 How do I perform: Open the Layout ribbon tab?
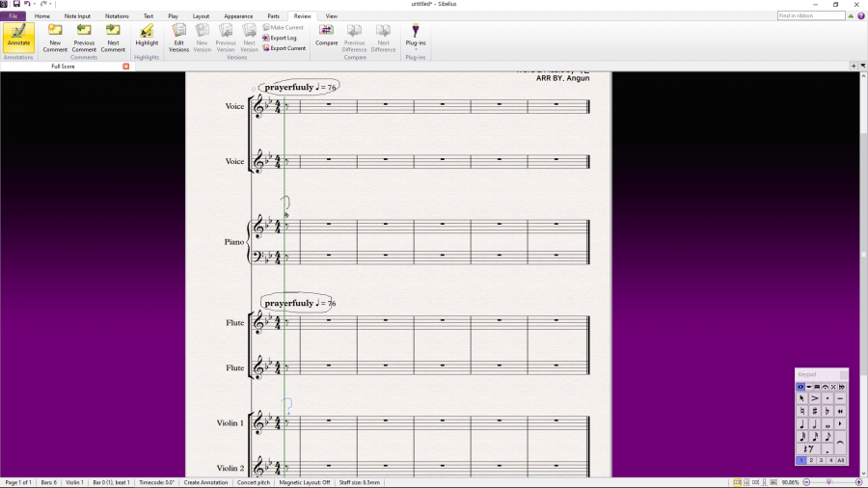point(201,16)
